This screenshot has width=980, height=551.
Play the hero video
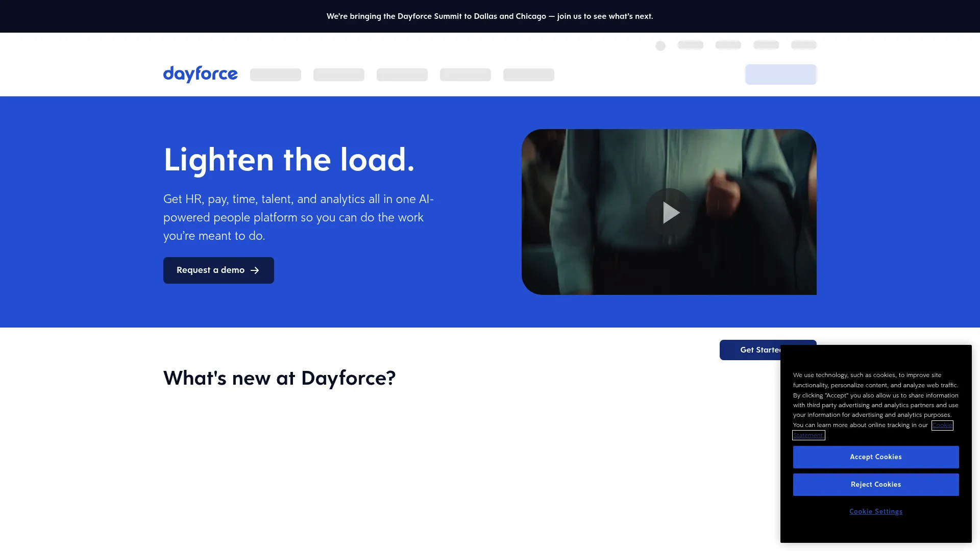669,212
